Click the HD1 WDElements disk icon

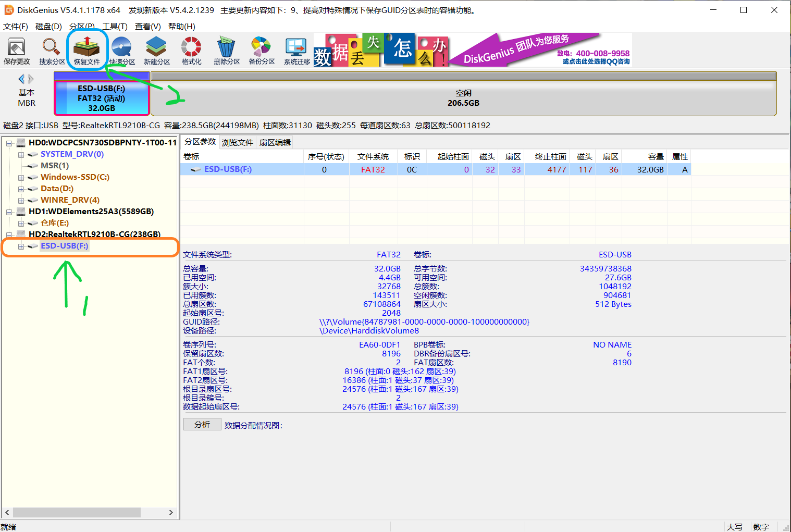point(21,211)
